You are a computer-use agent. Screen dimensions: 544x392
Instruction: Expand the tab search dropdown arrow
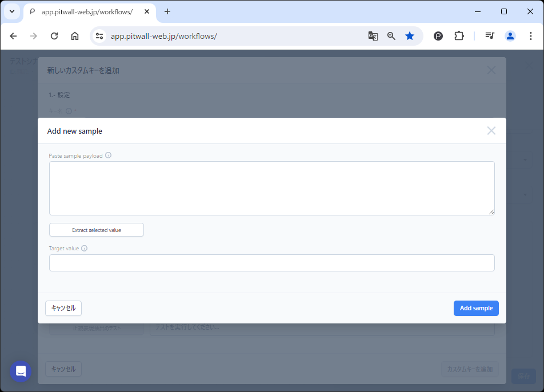(x=12, y=11)
